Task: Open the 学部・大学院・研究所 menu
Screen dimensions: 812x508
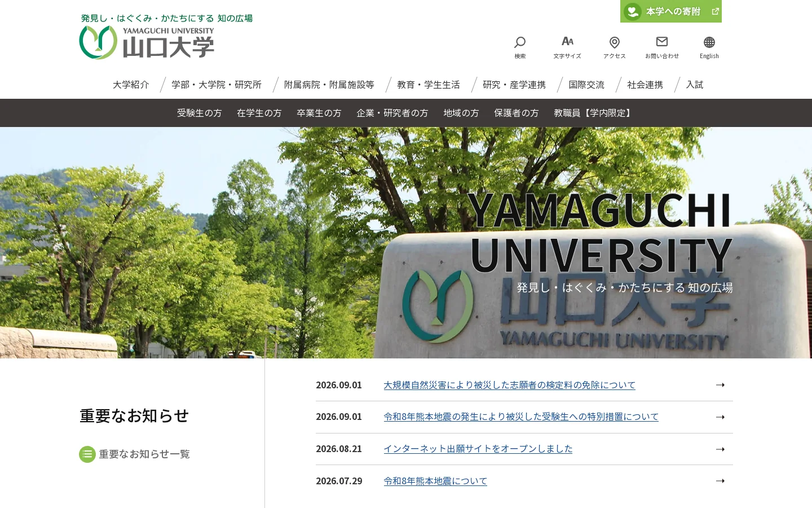Action: 217,85
